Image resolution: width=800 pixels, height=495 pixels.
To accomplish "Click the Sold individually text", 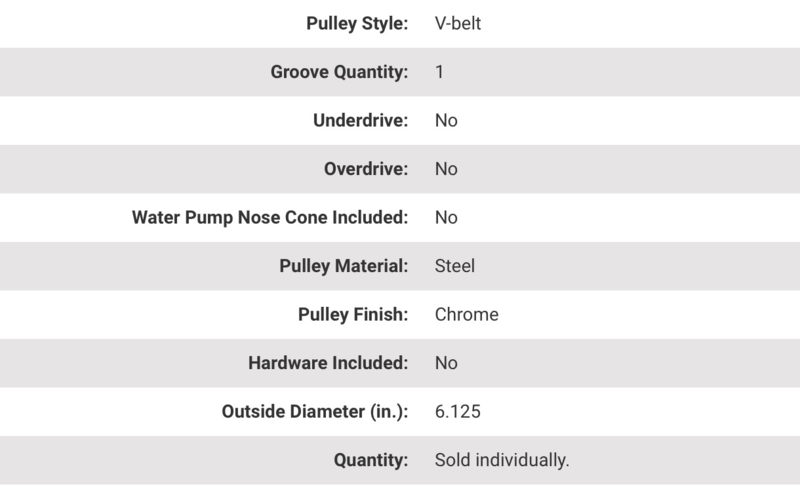I will pos(502,460).
